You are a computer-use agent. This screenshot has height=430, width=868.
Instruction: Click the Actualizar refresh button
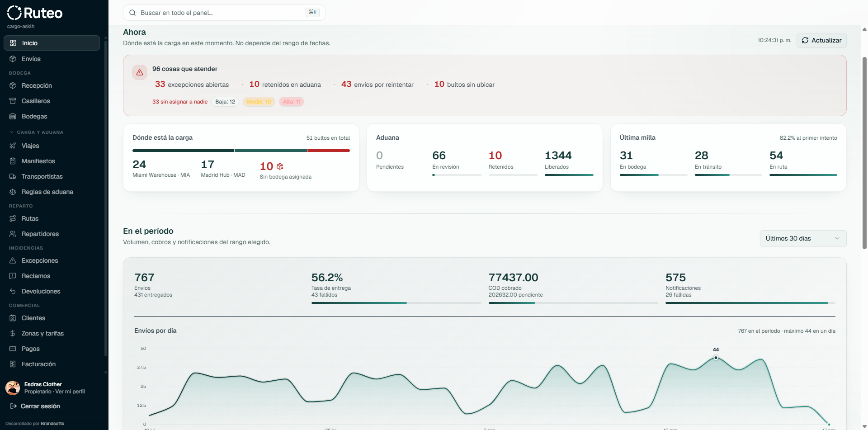click(x=821, y=40)
